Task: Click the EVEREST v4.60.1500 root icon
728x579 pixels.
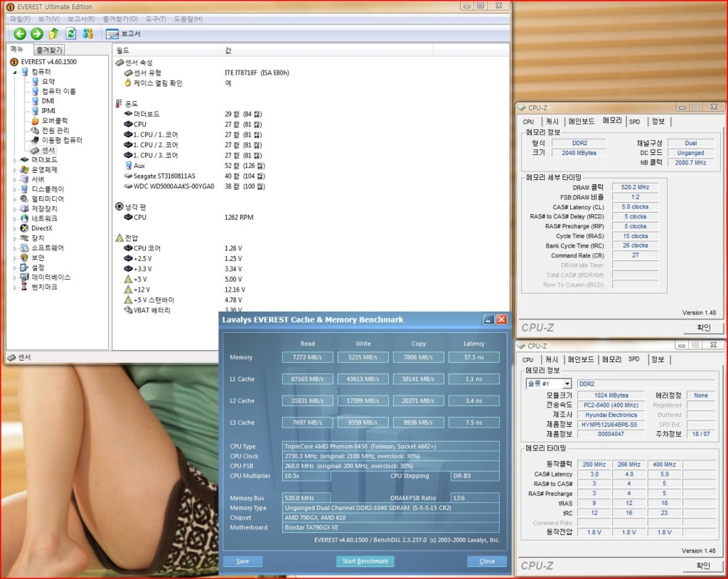Action: click(x=14, y=62)
